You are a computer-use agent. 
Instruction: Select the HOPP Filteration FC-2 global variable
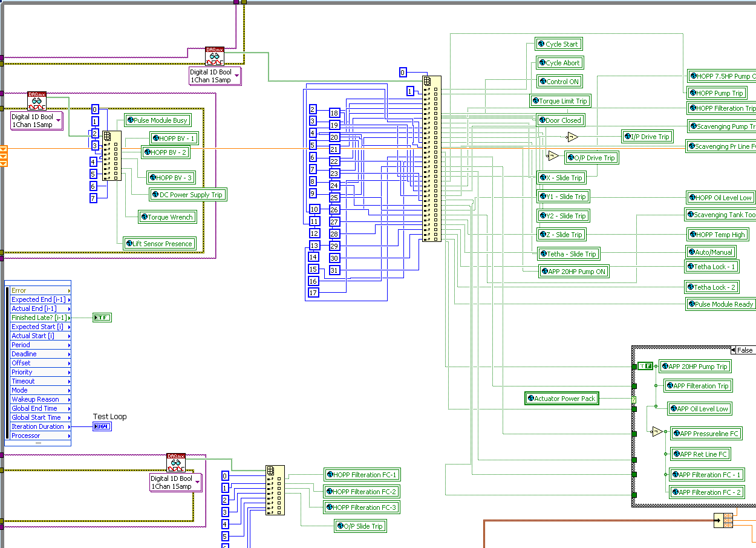362,492
